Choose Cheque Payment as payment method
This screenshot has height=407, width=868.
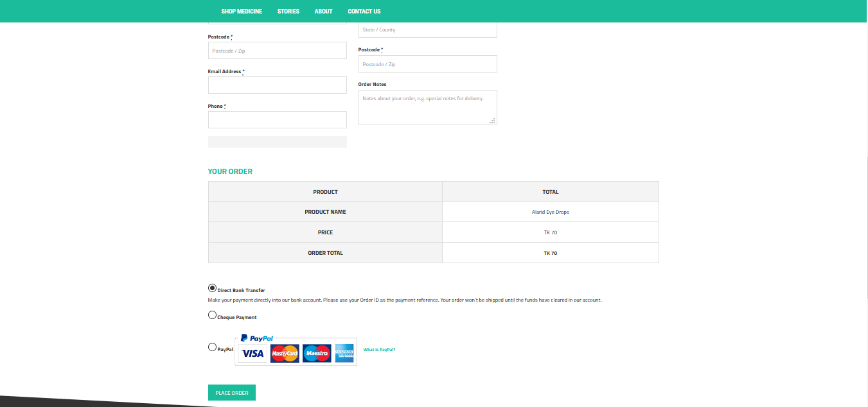(212, 315)
